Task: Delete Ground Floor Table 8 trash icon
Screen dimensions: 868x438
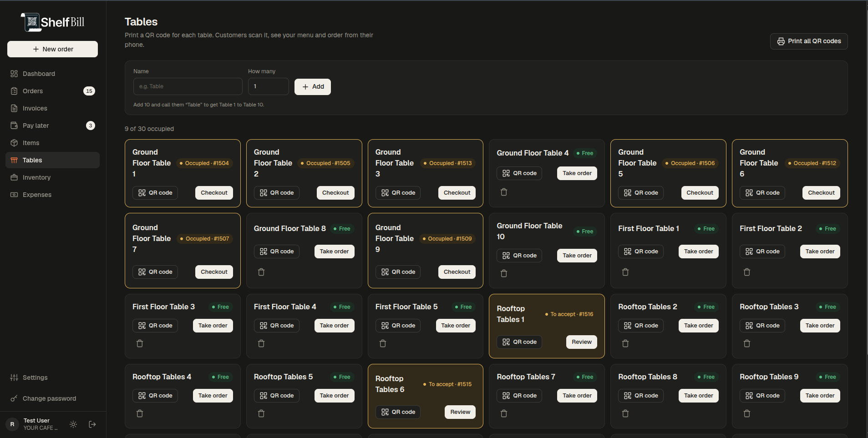Action: click(261, 272)
